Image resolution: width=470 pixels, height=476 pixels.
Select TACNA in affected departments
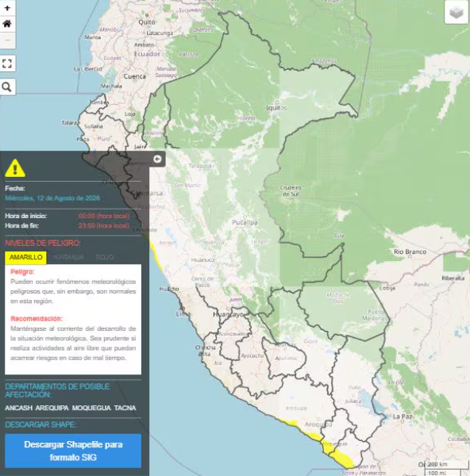click(125, 408)
